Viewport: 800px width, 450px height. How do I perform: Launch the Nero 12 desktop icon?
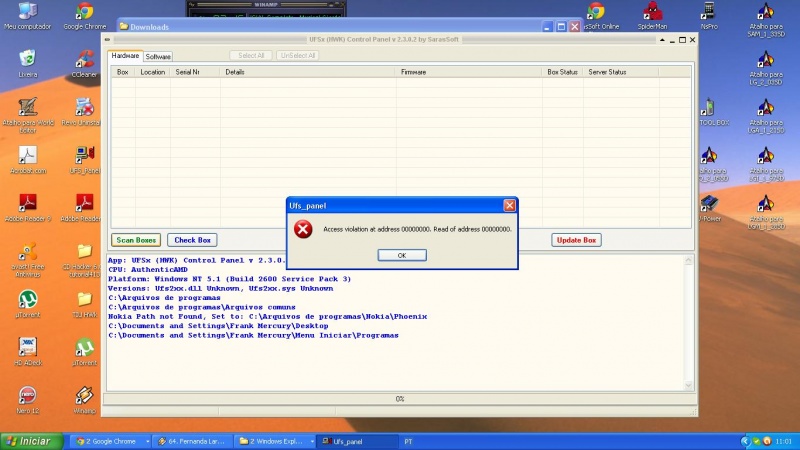click(x=28, y=400)
